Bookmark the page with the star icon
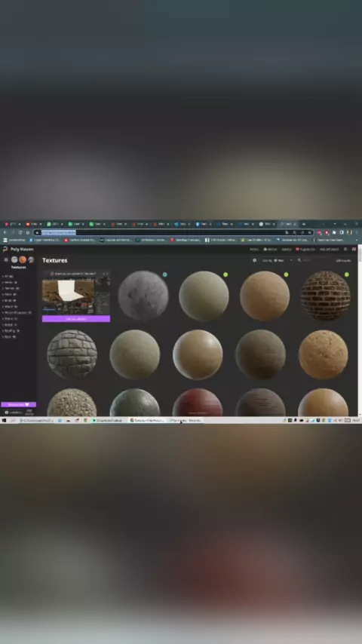Viewport: 362px width, 644px height. (x=310, y=232)
